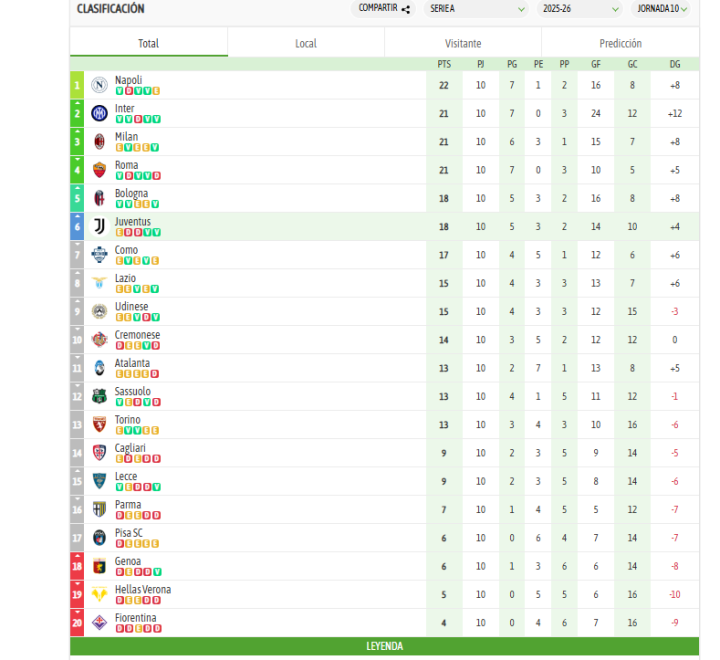The height and width of the screenshot is (660, 720).
Task: Click the Lazio eagle crest
Action: tap(99, 283)
